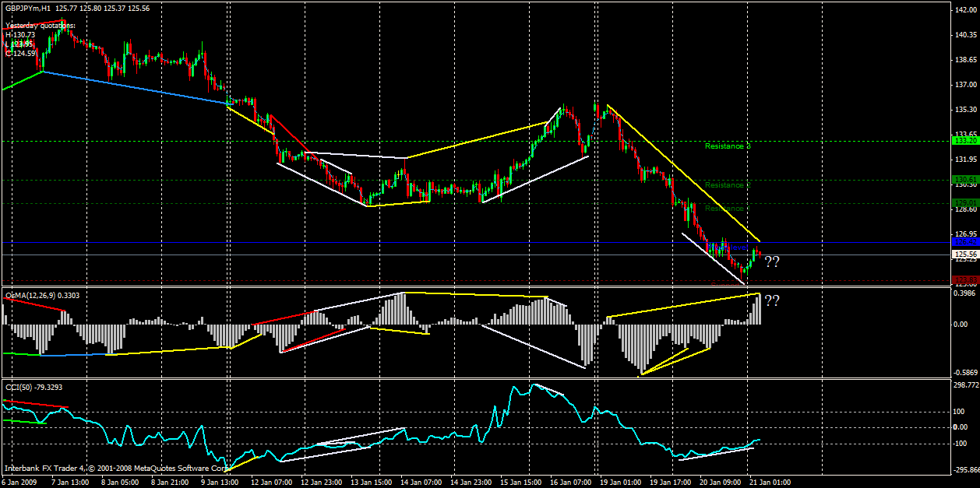Click the -0.5869 OsMA scale value
980x488 pixels.
click(x=964, y=372)
